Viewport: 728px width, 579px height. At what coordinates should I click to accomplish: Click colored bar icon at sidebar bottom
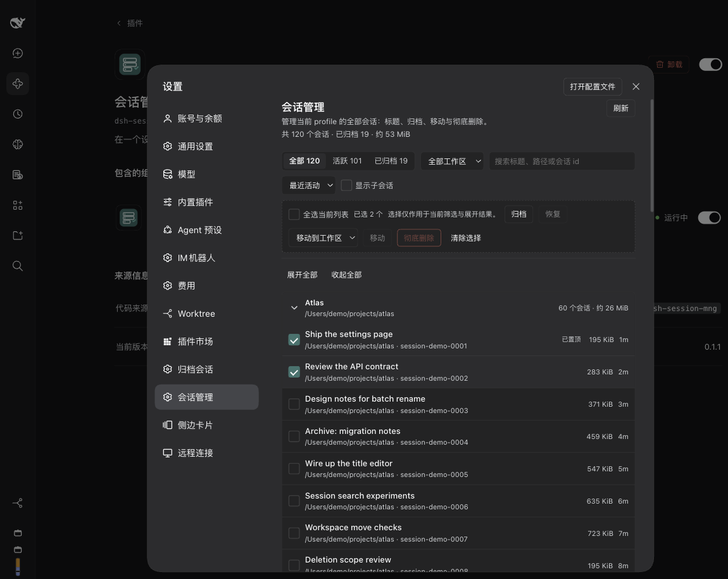(18, 567)
